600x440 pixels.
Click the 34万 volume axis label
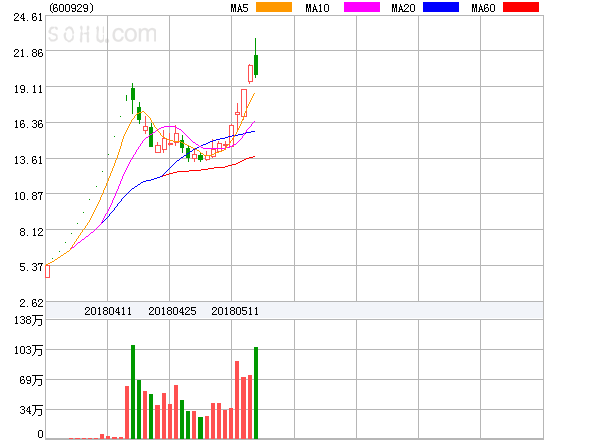coord(31,410)
